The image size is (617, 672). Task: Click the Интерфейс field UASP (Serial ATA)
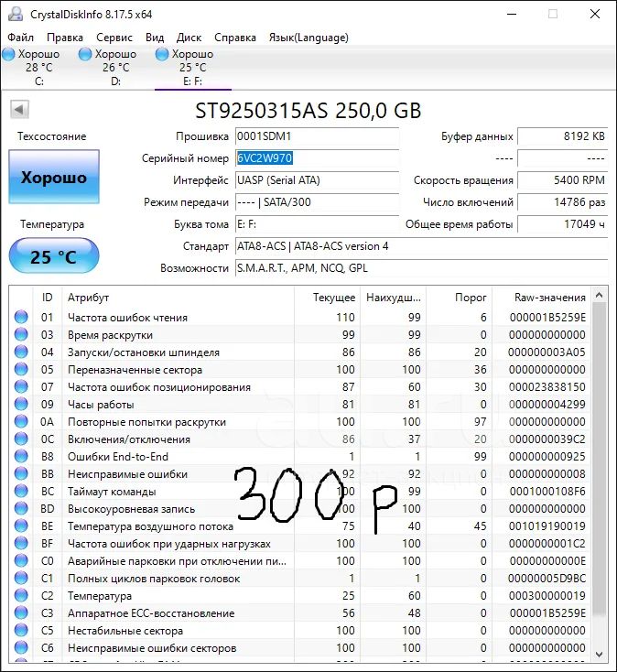317,180
